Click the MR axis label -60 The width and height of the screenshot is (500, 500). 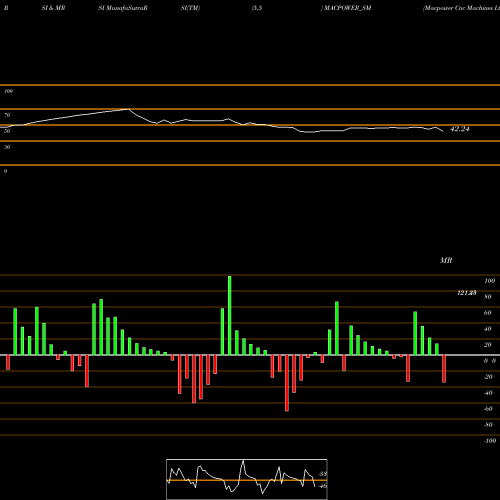(x=488, y=409)
